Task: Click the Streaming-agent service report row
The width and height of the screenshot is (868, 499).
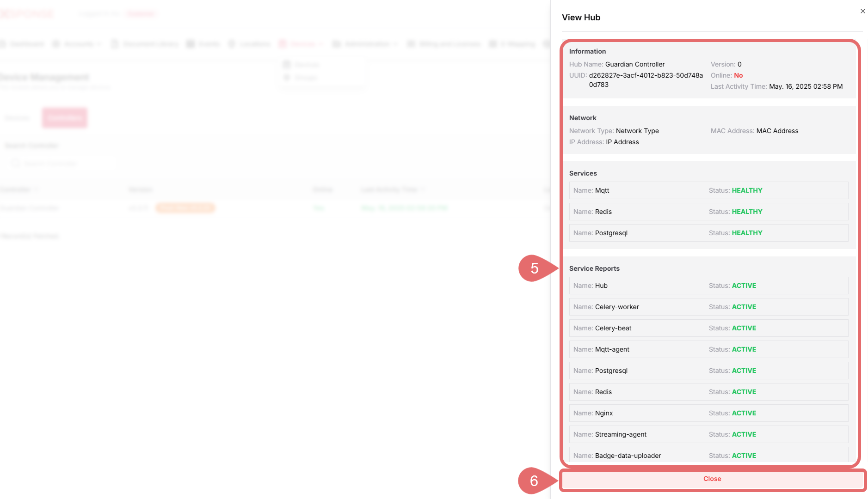Action: tap(708, 434)
